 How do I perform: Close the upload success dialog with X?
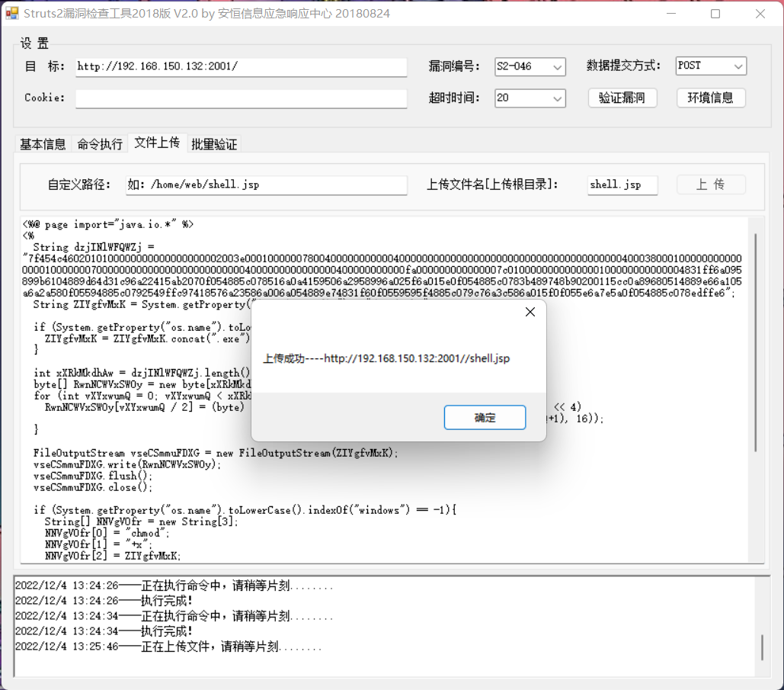pyautogui.click(x=530, y=312)
